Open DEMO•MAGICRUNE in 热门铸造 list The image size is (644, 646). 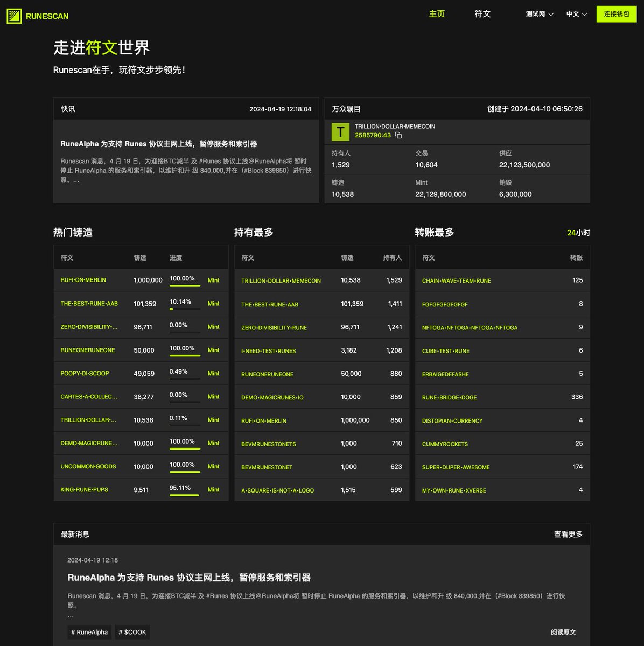tap(89, 443)
